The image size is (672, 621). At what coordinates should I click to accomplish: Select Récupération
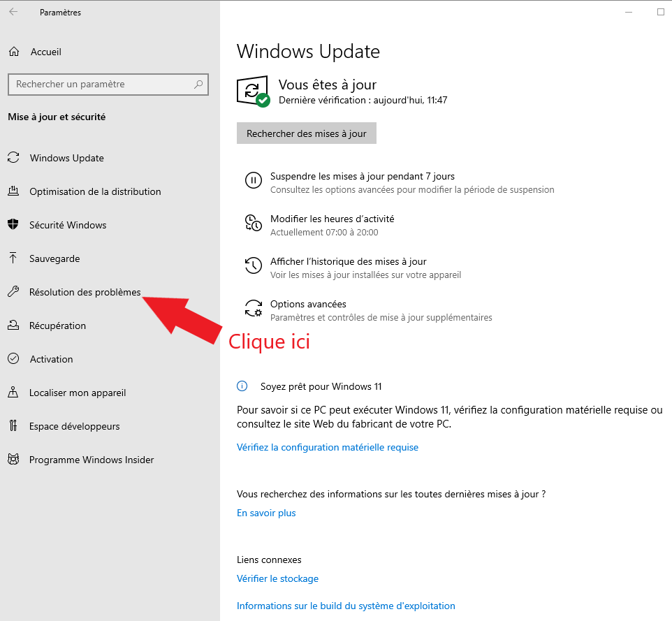(57, 326)
